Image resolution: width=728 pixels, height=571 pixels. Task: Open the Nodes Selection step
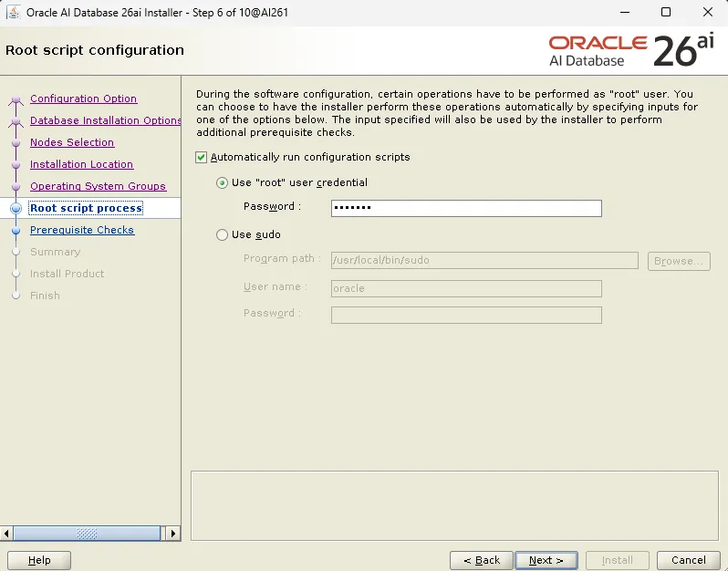(72, 142)
